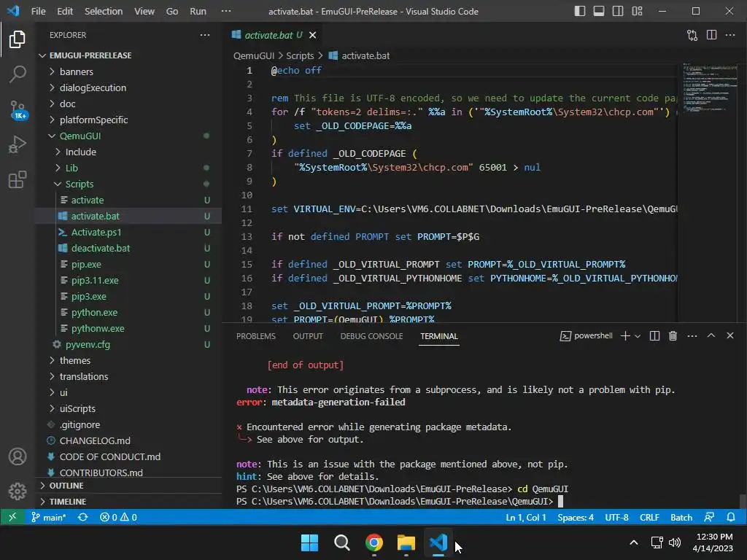
Task: Open the Extensions view icon
Action: (x=18, y=179)
